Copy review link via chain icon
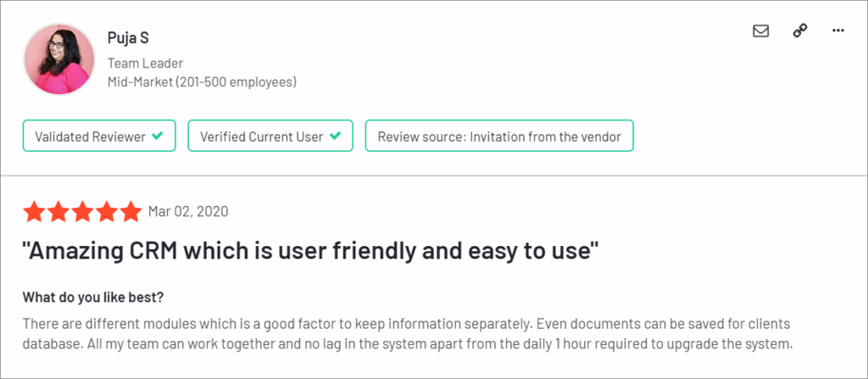 coord(799,31)
